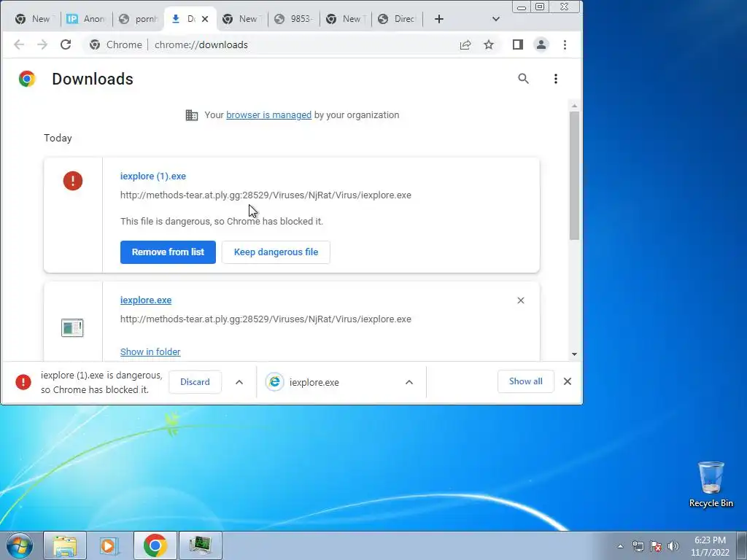Open File Explorer from the taskbar
Image resolution: width=747 pixels, height=560 pixels.
tap(65, 545)
